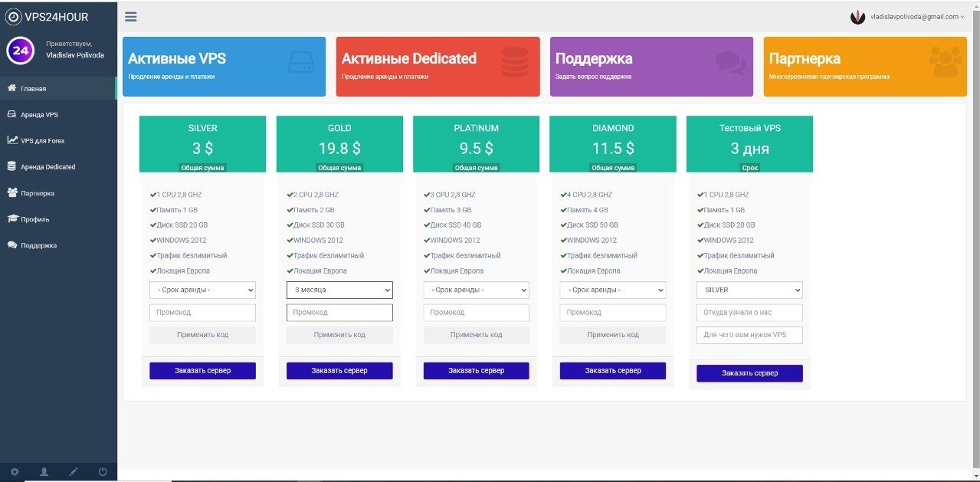Image resolution: width=980 pixels, height=482 pixels.
Task: Open VPS для Forex menu item
Action: tap(58, 140)
